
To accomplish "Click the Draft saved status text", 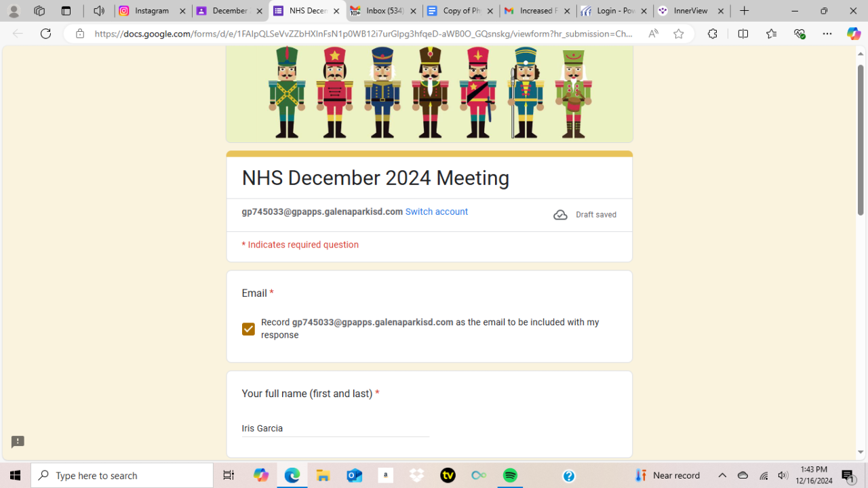I will click(x=596, y=215).
